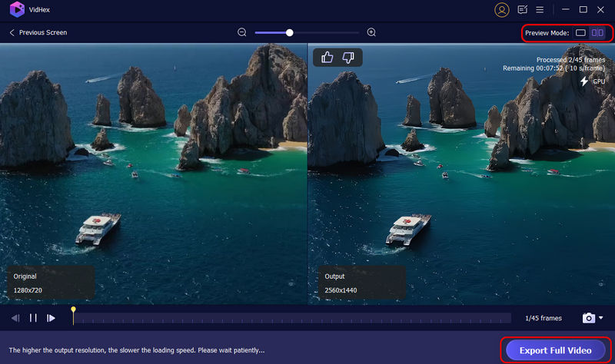Advance to the next frame

tap(51, 318)
